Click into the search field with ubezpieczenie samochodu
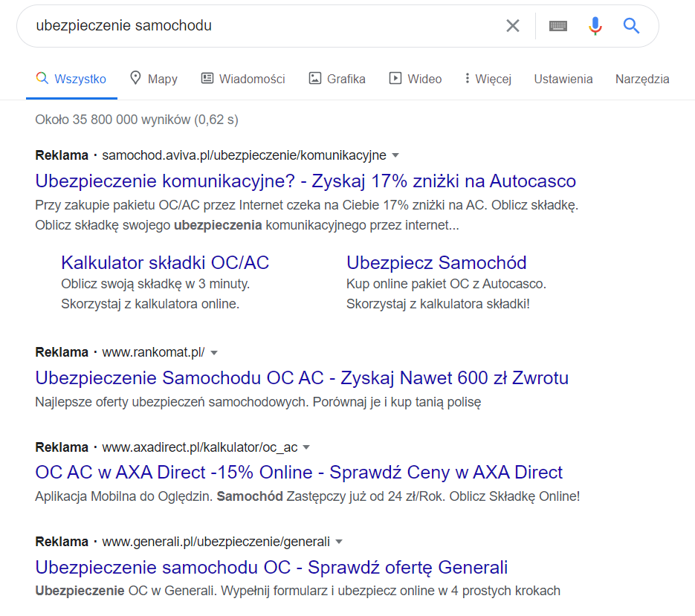Viewport: 695px width, 616px height. point(266,26)
